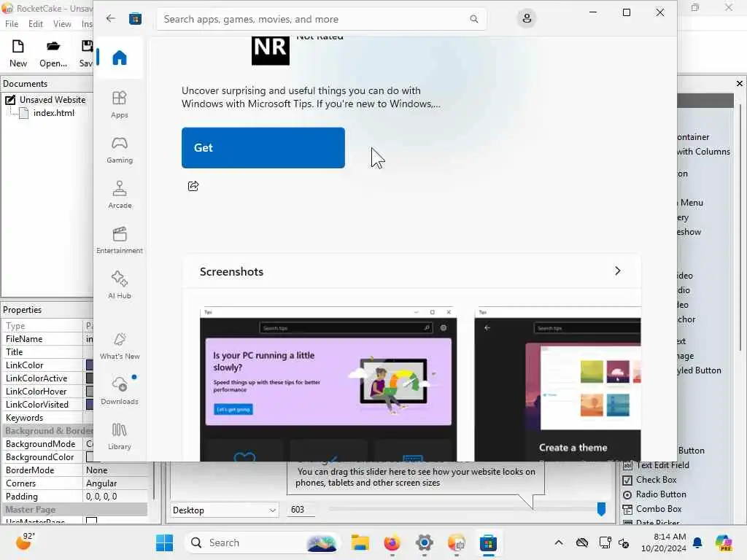The width and height of the screenshot is (747, 560).
Task: Select the Title property row
Action: [47, 352]
